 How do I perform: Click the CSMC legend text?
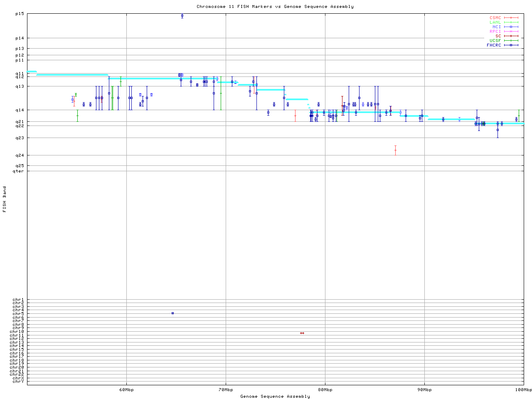pos(495,18)
